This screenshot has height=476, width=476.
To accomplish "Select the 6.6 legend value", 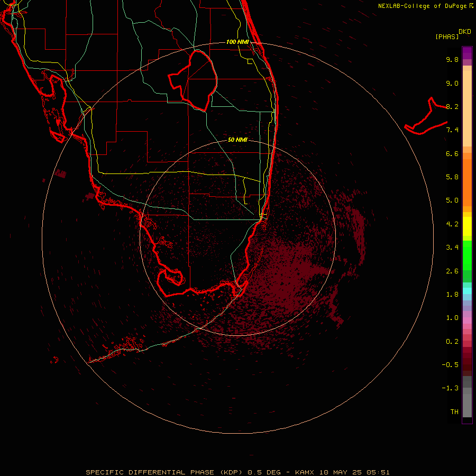I will tap(452, 153).
